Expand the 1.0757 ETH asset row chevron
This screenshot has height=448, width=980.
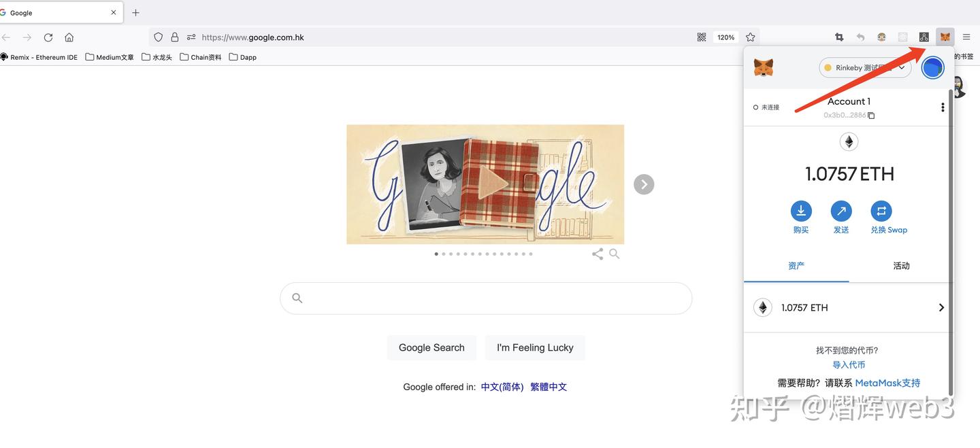[941, 307]
